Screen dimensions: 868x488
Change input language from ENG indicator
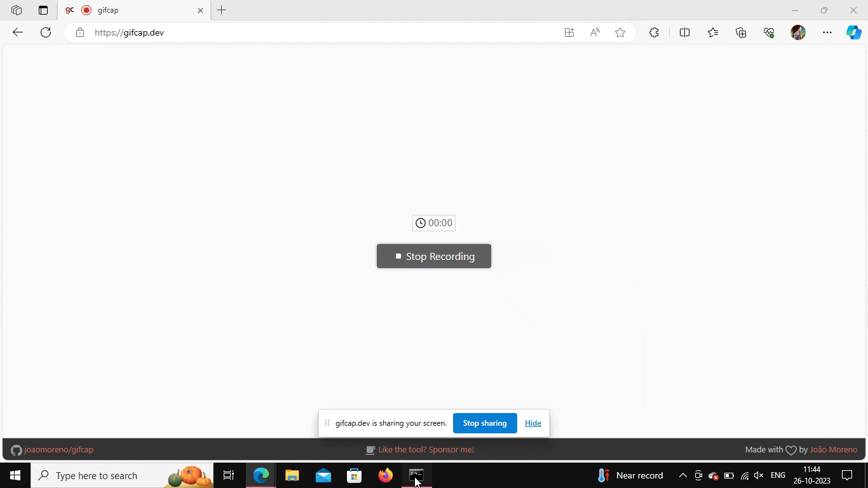click(x=778, y=475)
